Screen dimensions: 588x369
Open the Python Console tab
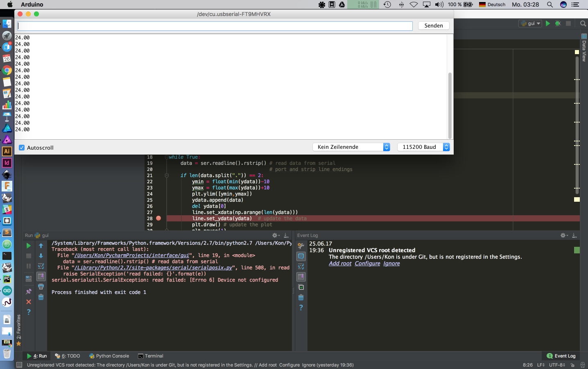pyautogui.click(x=109, y=356)
